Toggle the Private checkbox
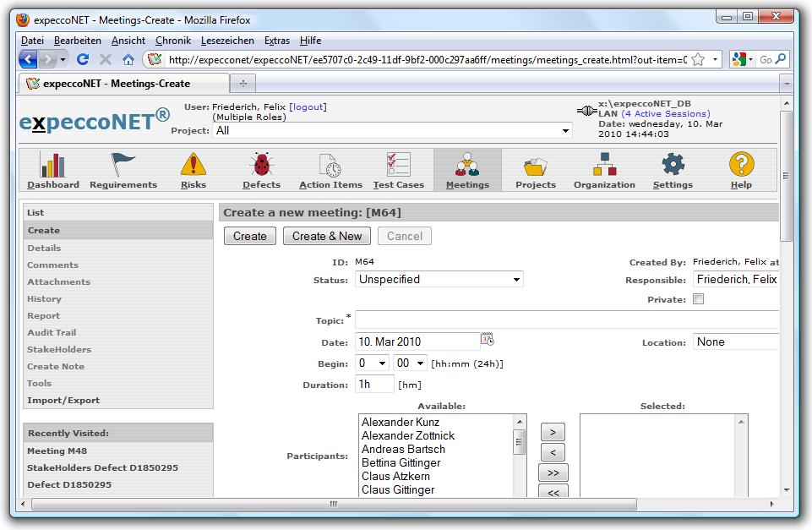Screen dimensions: 812x530 [x=698, y=299]
